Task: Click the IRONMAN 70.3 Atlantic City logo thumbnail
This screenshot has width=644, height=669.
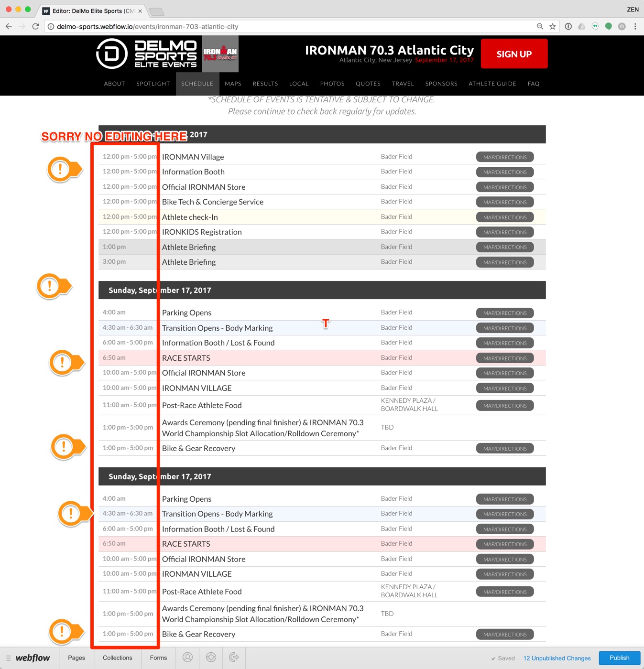Action: (220, 54)
